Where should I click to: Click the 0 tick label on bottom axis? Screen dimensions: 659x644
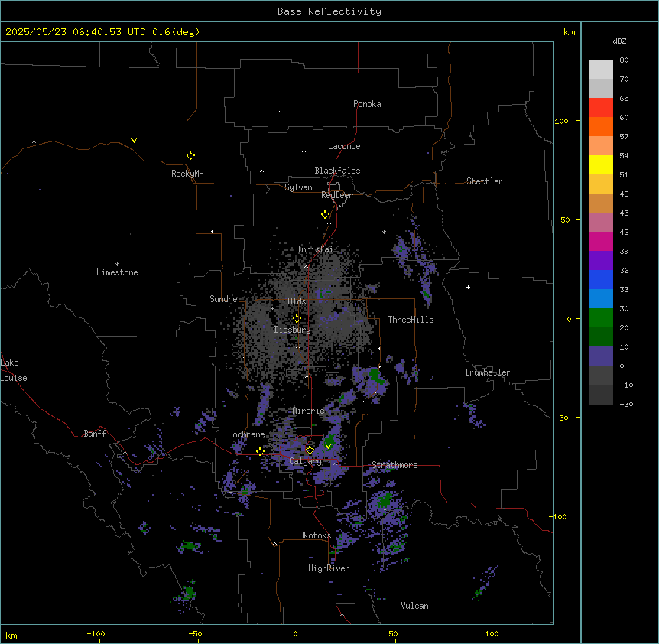[295, 634]
